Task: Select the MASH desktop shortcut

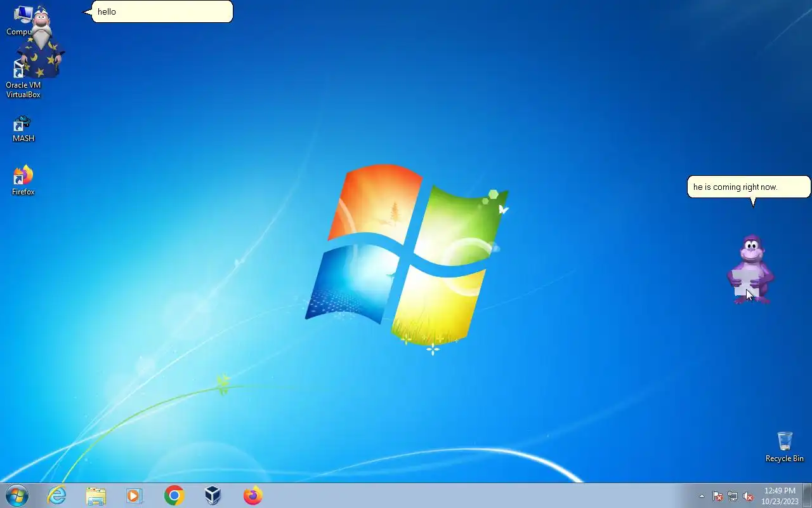Action: [x=23, y=129]
